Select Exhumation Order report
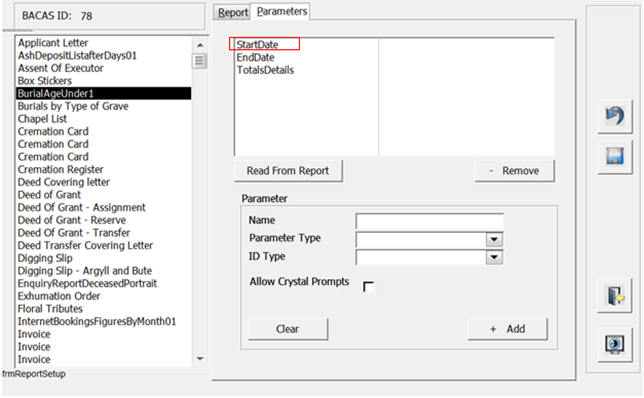 pos(104,296)
